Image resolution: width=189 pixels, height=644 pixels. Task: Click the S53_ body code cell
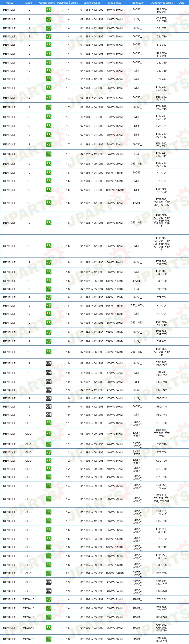(x=137, y=382)
